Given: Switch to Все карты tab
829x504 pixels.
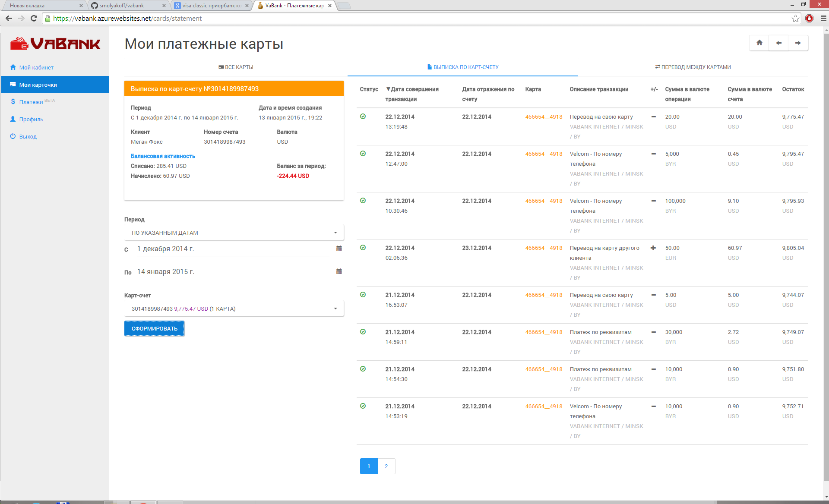Looking at the screenshot, I should click(236, 67).
